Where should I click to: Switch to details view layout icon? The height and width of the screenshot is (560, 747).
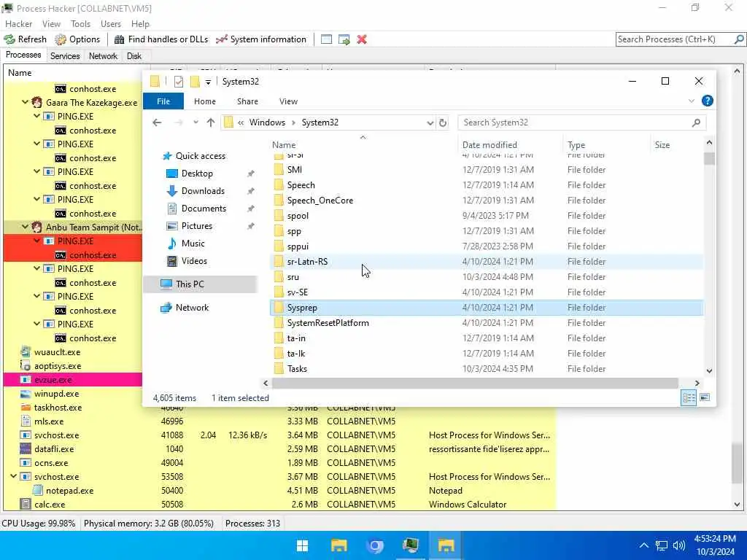click(689, 397)
